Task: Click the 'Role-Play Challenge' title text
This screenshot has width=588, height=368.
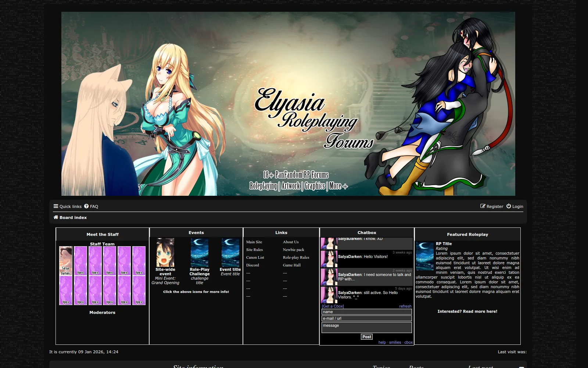Action: (200, 272)
